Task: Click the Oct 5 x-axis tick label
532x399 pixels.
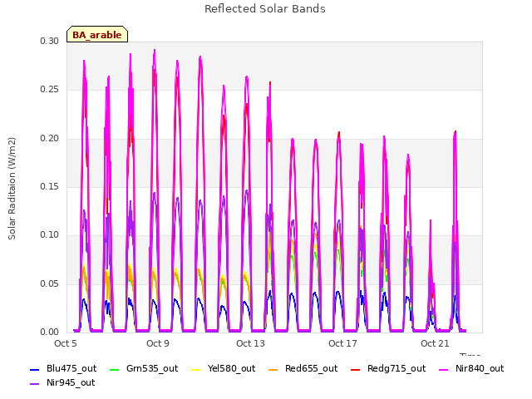Action: point(66,343)
